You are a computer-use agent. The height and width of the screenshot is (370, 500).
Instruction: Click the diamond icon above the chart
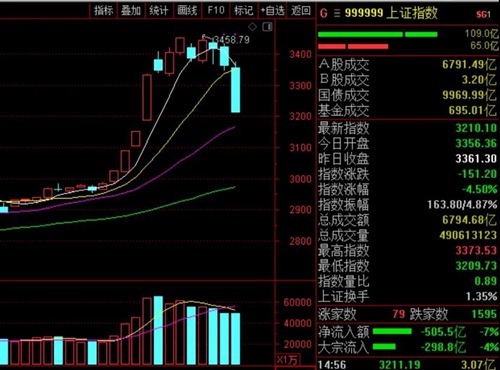click(252, 27)
